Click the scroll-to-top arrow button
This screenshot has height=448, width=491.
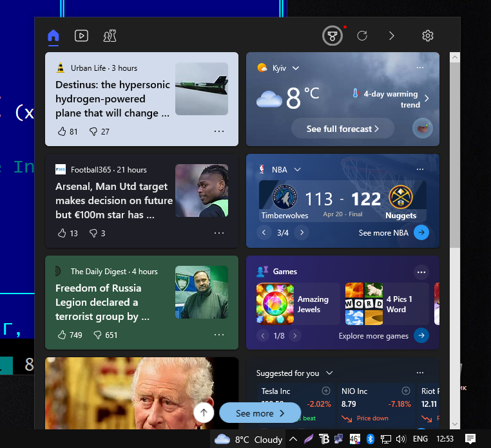click(x=204, y=413)
